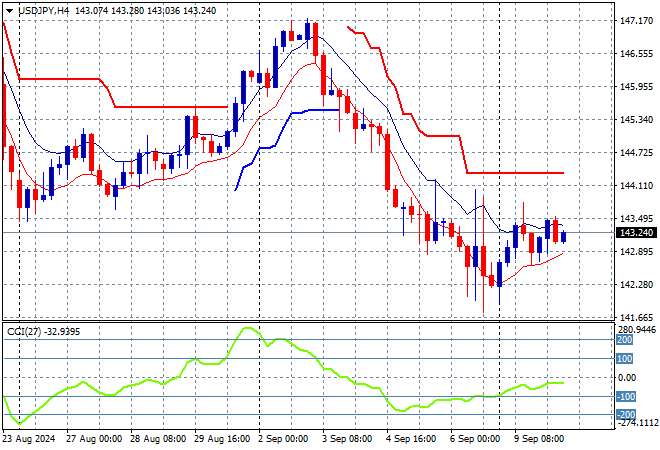Click the 142.280 price scale label
Screen dimensions: 660x450
click(637, 285)
